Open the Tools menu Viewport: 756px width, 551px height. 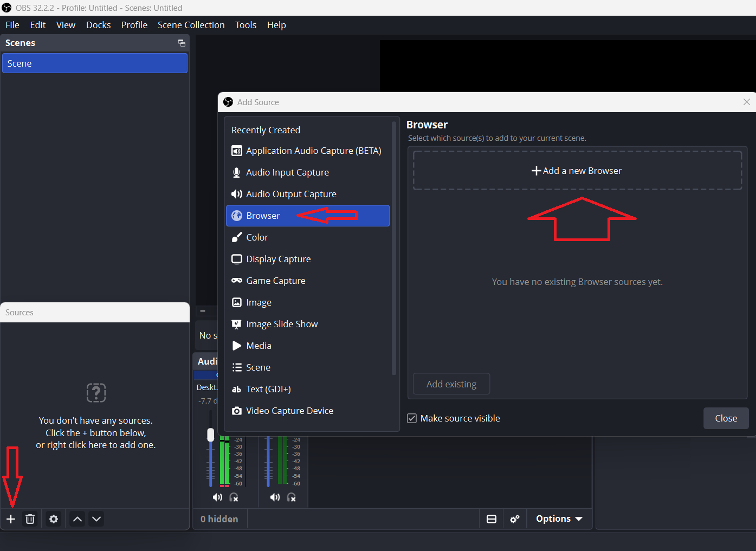pos(245,25)
